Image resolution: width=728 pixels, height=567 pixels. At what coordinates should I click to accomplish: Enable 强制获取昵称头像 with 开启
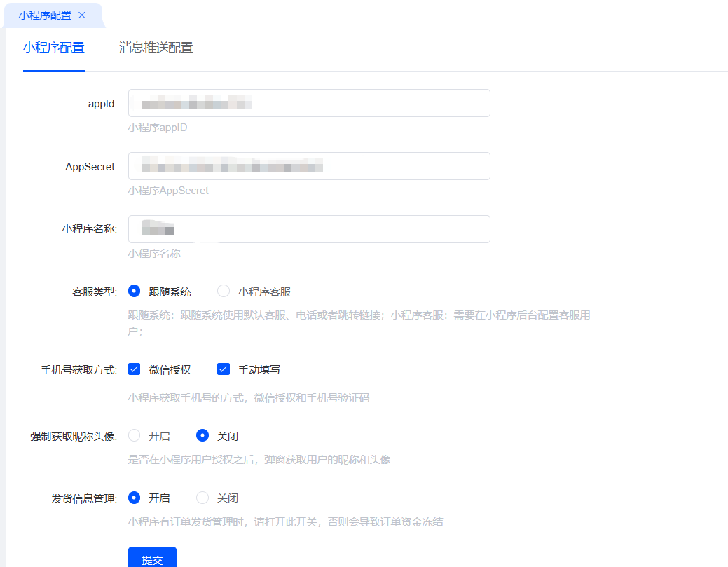pyautogui.click(x=135, y=436)
